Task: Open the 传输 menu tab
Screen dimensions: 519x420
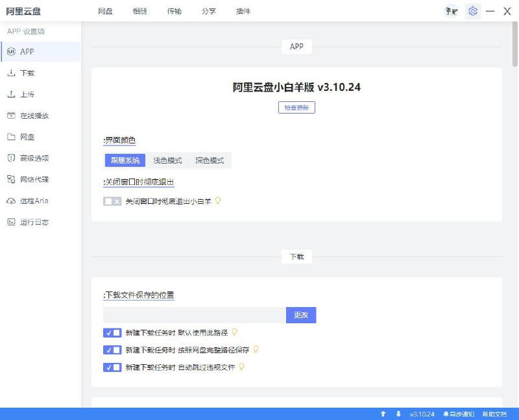Action: point(174,11)
